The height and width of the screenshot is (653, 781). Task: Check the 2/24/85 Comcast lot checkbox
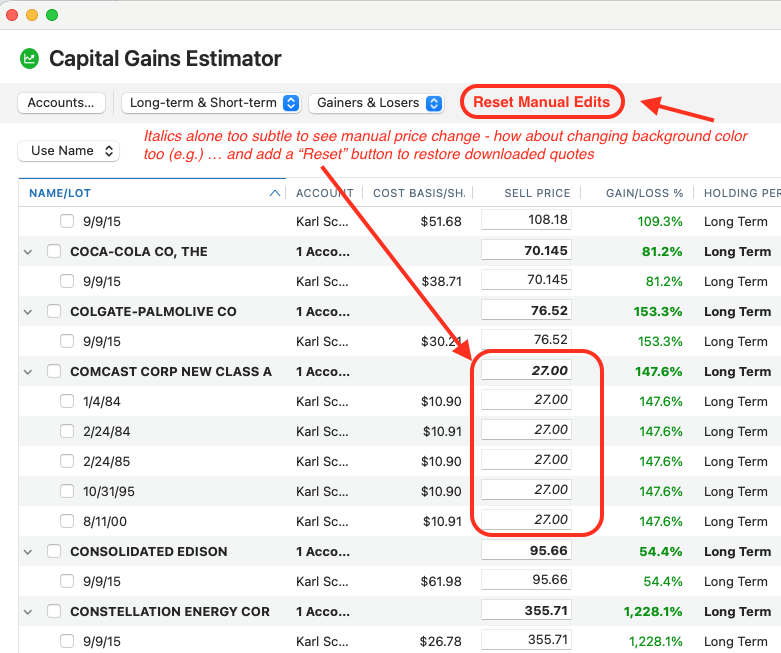(x=67, y=461)
